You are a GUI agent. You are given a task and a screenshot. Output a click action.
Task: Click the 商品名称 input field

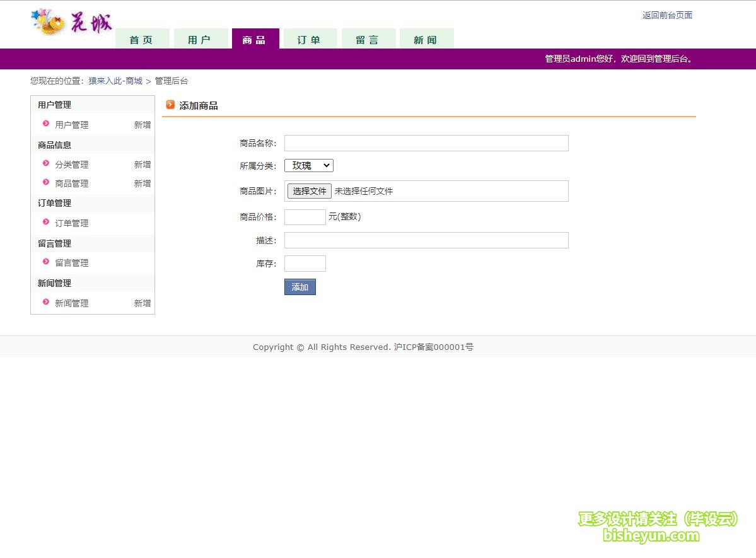[426, 143]
